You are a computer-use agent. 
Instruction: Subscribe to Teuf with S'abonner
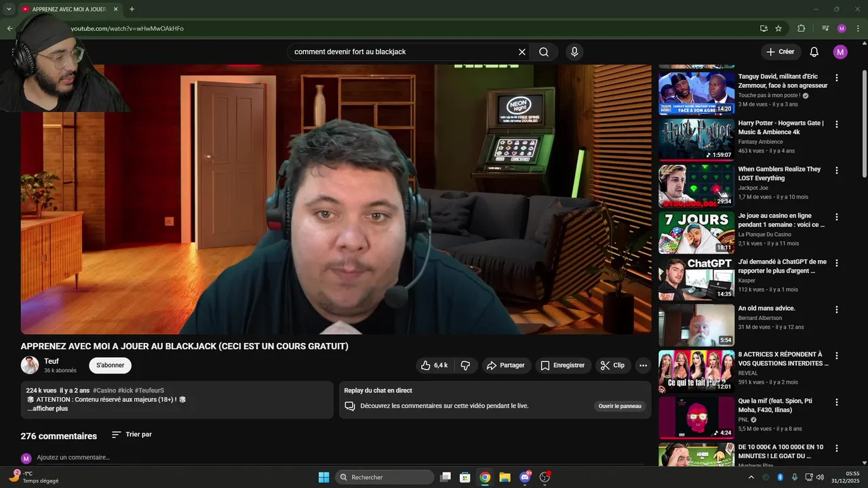click(x=110, y=365)
